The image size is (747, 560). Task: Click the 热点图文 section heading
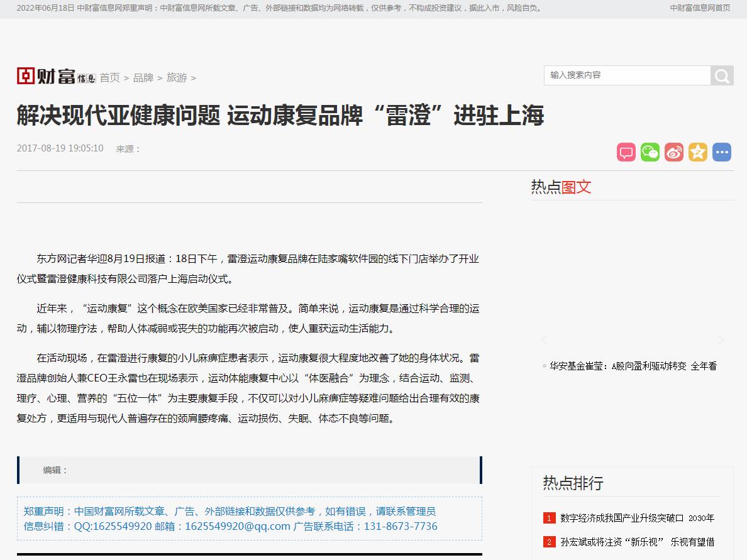(562, 187)
